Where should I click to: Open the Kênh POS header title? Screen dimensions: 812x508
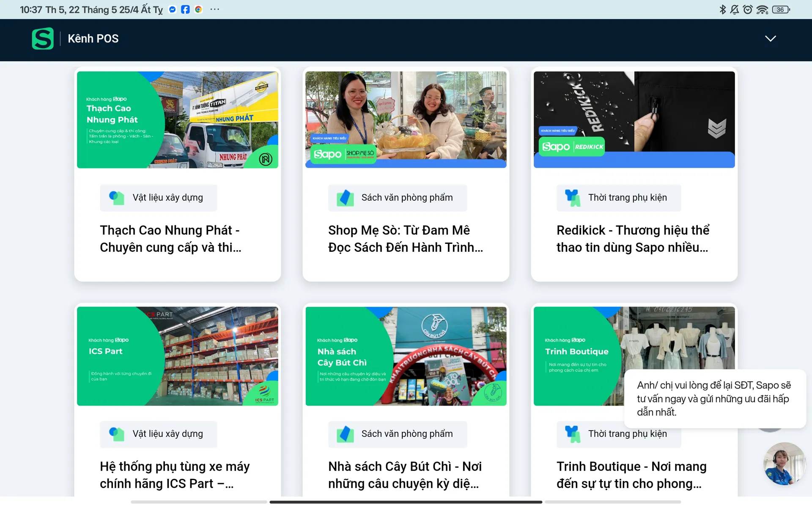click(x=93, y=39)
